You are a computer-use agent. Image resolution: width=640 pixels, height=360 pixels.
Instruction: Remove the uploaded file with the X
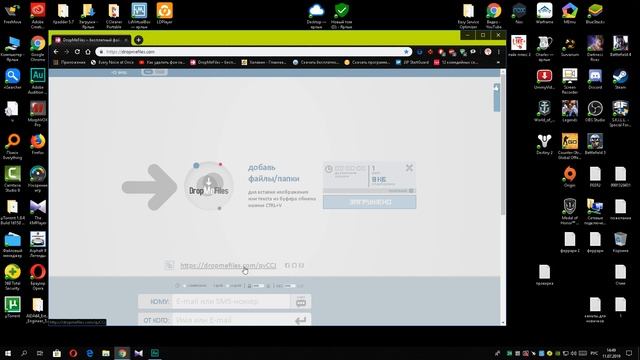coord(409,167)
